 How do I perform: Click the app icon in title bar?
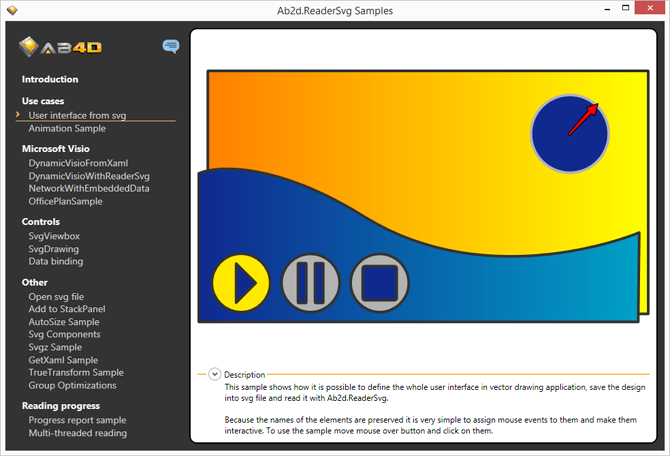(x=12, y=10)
